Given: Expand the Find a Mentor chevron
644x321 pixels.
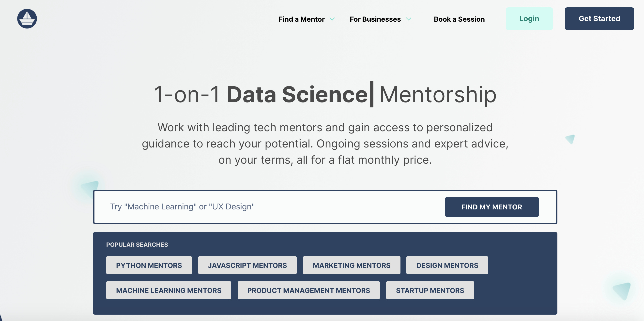Looking at the screenshot, I should (332, 19).
